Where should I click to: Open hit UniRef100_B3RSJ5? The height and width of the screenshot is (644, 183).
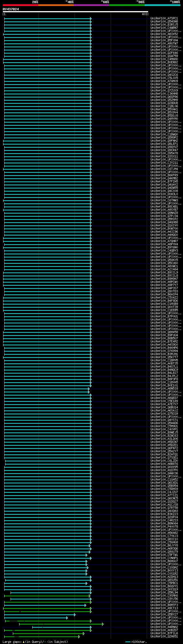164,25
